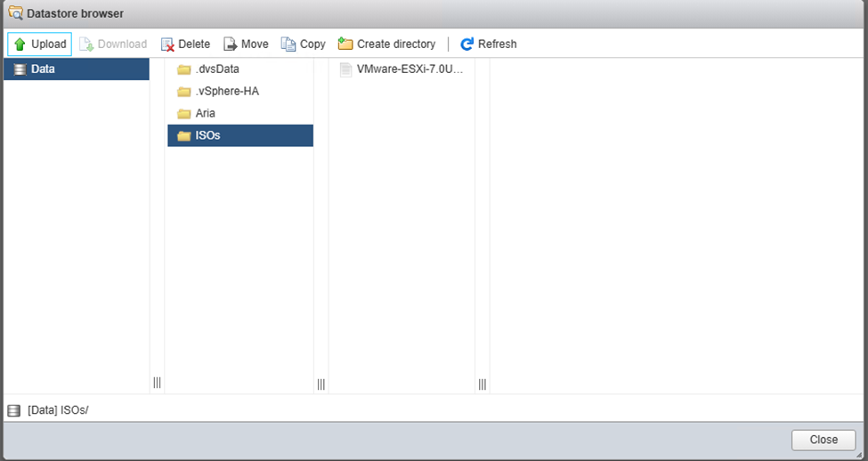Click the Create directory folder icon
This screenshot has width=868, height=461.
[345, 44]
